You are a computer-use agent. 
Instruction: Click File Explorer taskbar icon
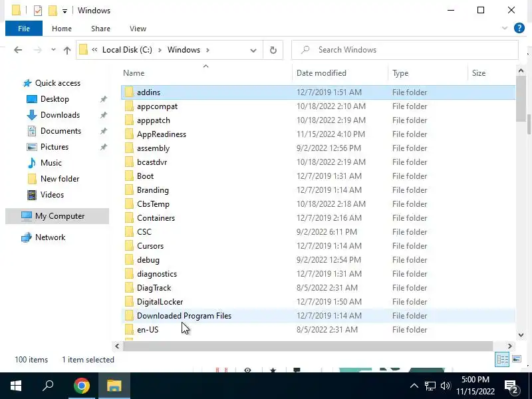coord(114,386)
